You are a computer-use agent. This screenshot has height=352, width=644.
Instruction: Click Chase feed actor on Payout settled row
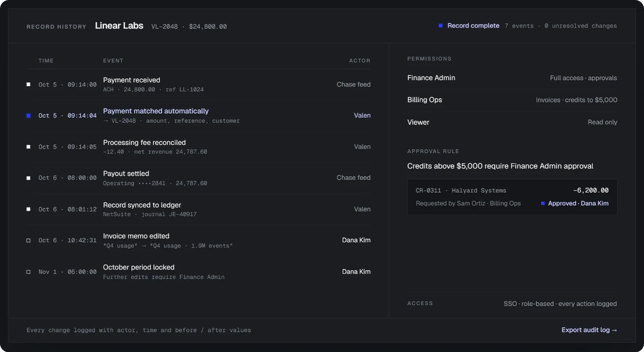tap(353, 177)
